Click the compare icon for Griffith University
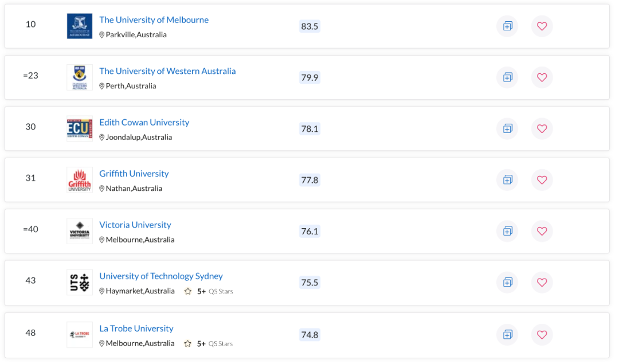Screen dimensions: 619x364 tap(507, 179)
